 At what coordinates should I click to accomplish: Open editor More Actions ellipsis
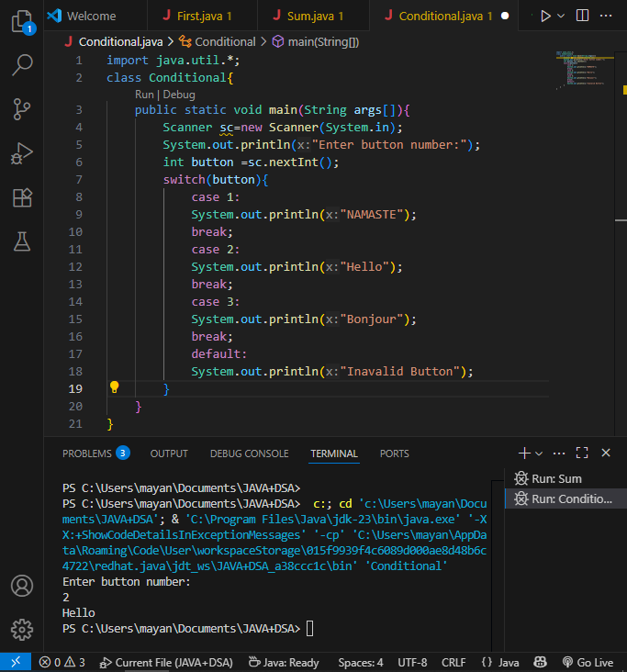[x=606, y=16]
